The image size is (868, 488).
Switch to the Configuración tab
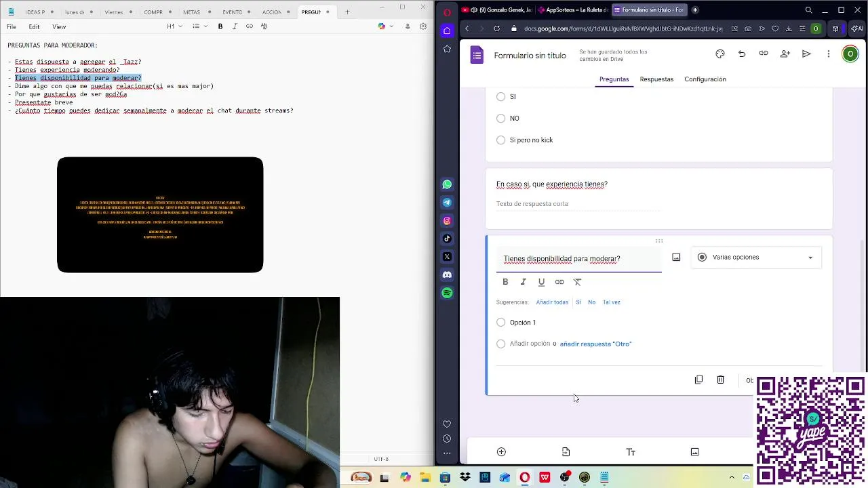pos(705,79)
